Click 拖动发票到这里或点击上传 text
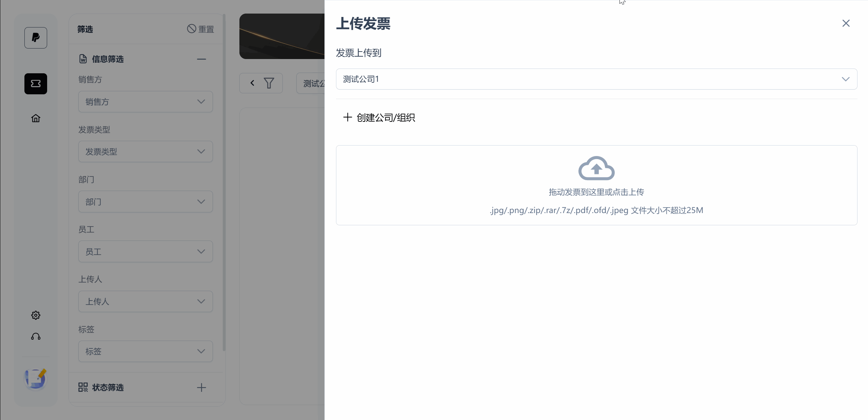 (x=596, y=192)
